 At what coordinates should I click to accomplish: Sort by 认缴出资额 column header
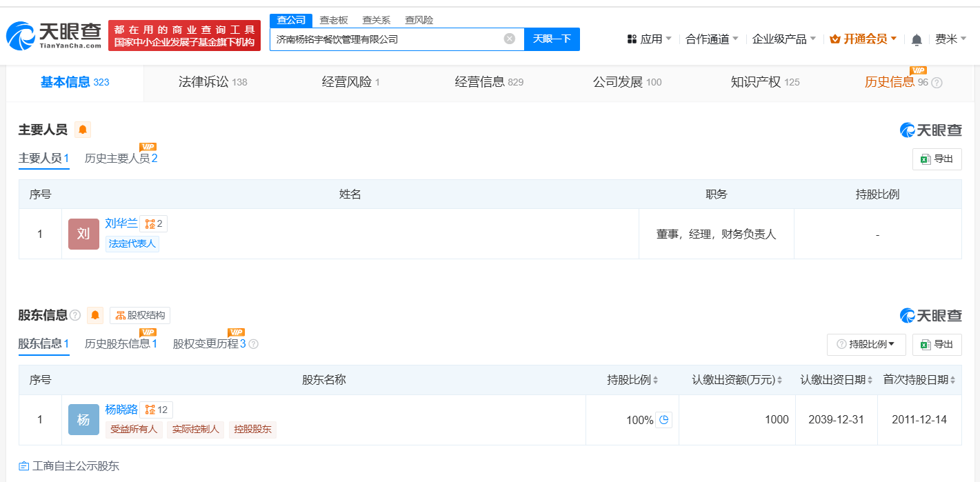coord(738,380)
